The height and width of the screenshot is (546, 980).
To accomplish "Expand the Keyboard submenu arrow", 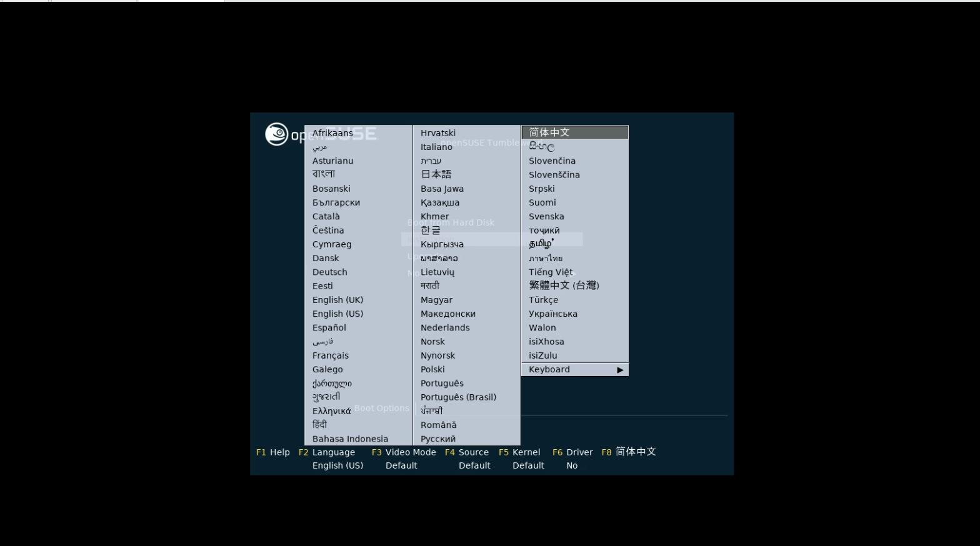I will (620, 370).
